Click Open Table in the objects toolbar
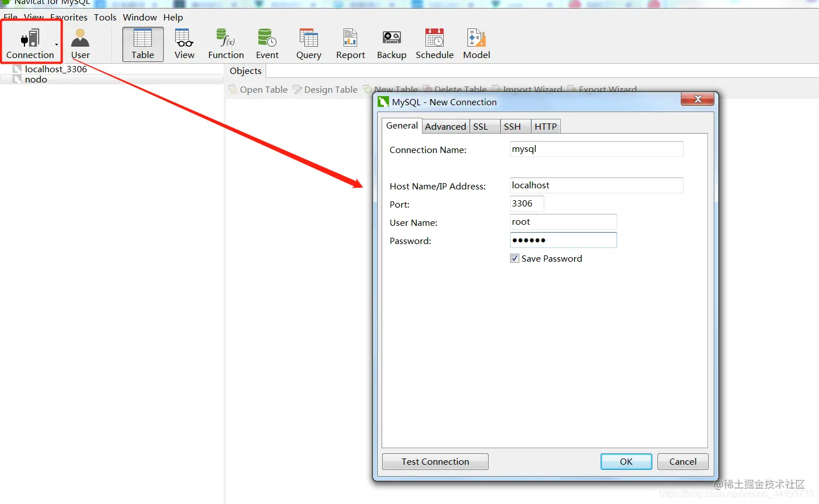 pos(258,89)
